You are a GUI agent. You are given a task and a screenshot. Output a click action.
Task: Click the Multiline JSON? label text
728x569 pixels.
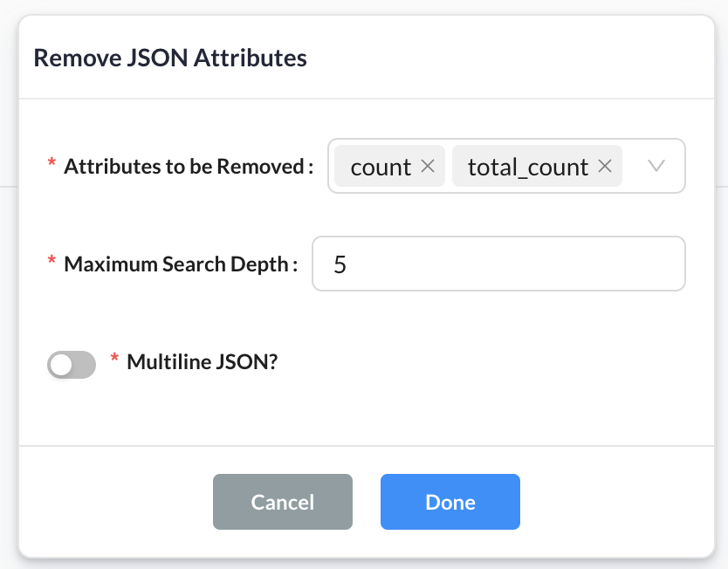click(202, 361)
